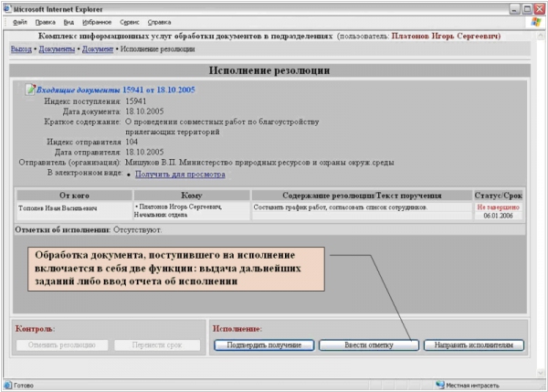Open the Вид menu
548x392 pixels.
click(x=68, y=21)
